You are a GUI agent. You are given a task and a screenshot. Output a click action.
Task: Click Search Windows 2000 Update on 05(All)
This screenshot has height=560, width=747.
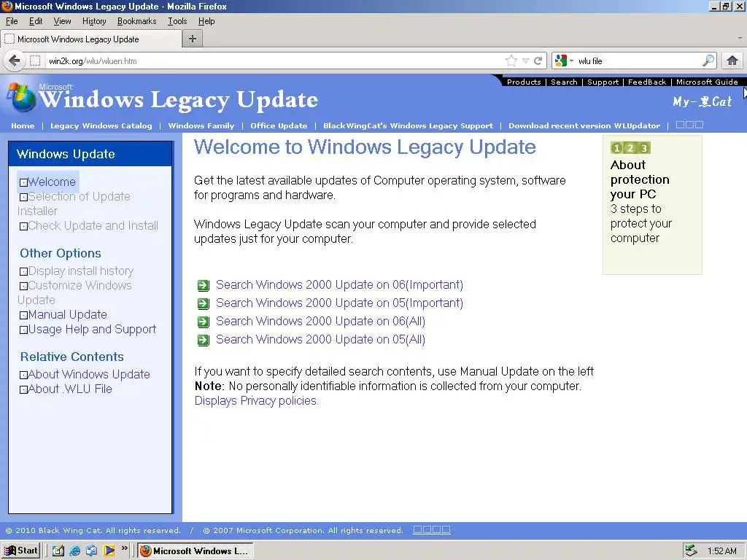(x=320, y=340)
